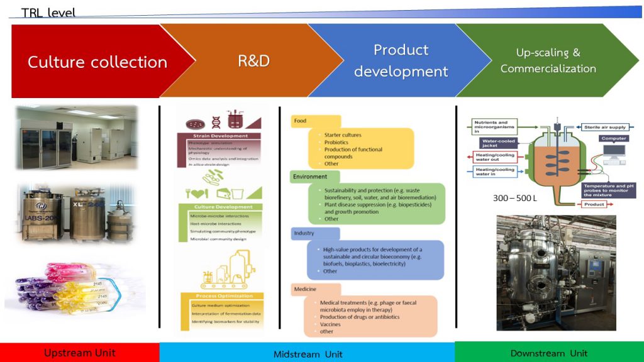Image resolution: width=644 pixels, height=362 pixels.
Task: Click the petri dish icon above Strain Development
Action: 195,124
